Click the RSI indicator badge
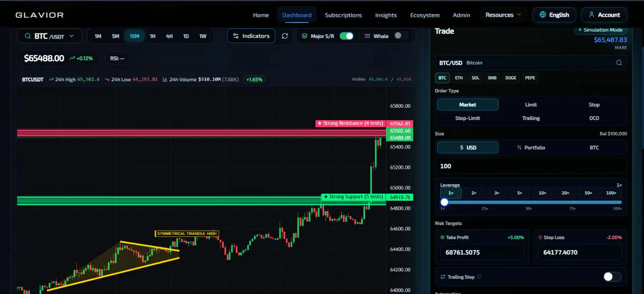The height and width of the screenshot is (294, 644). click(x=117, y=58)
